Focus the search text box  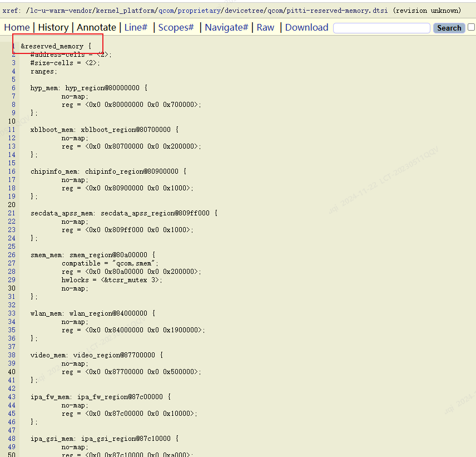(x=381, y=28)
